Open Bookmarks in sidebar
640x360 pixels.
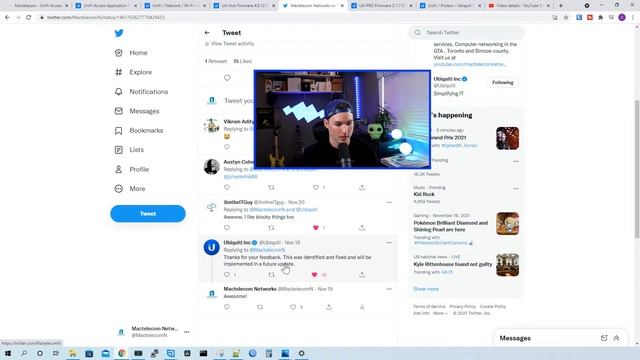139,131
